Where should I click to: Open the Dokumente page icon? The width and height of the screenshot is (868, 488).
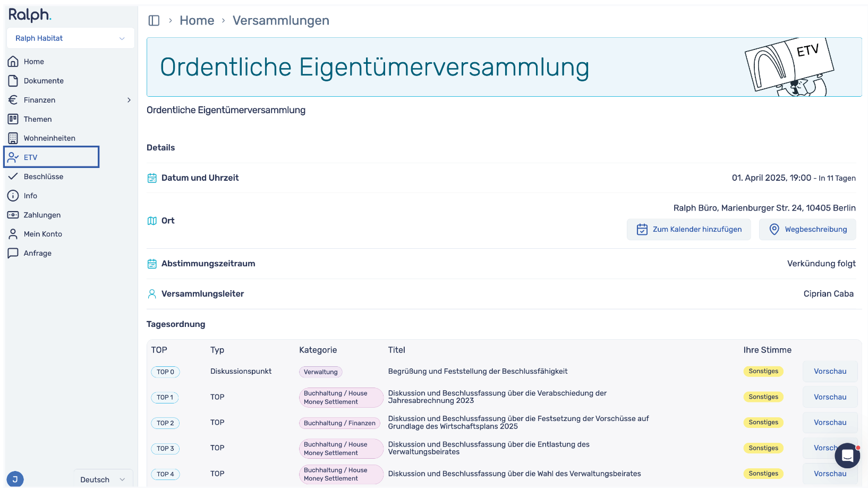(x=13, y=81)
